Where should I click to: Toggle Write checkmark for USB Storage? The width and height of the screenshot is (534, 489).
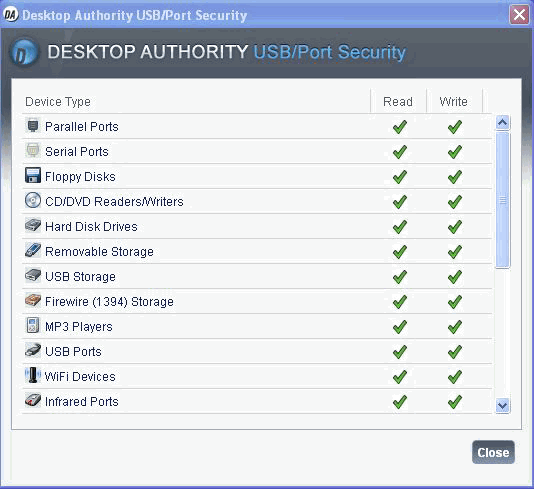coord(455,277)
